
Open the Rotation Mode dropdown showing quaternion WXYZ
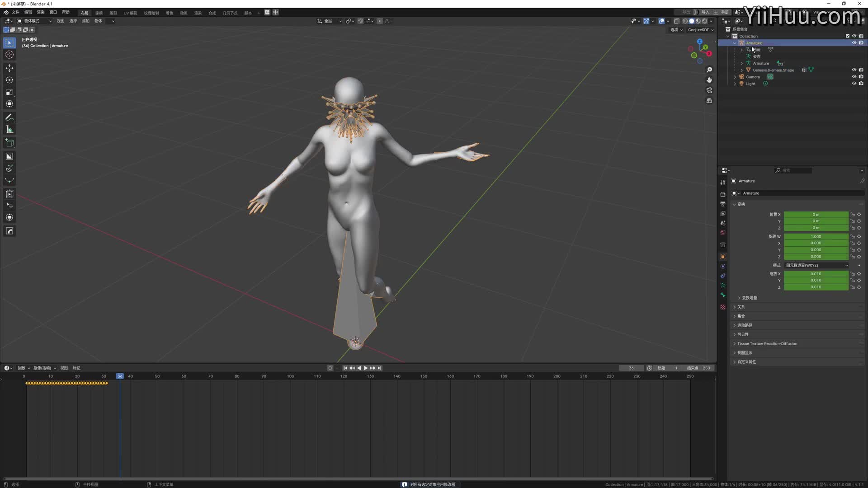(x=816, y=265)
